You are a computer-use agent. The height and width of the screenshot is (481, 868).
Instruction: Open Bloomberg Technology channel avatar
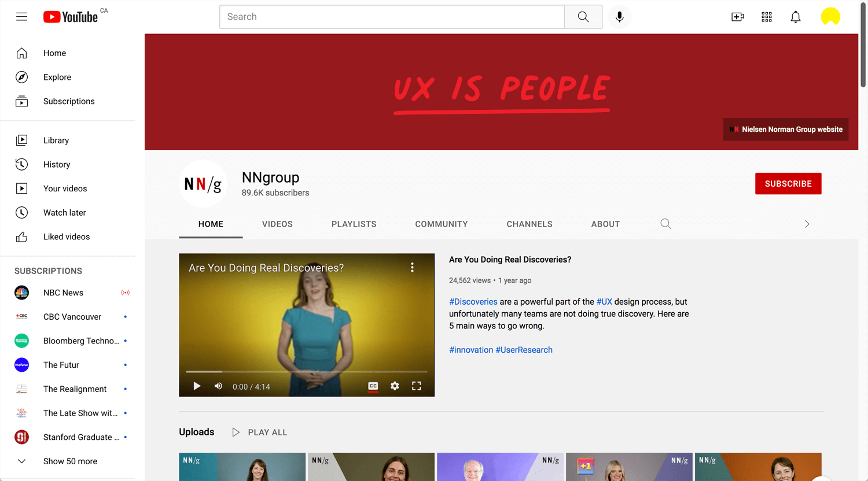click(21, 341)
